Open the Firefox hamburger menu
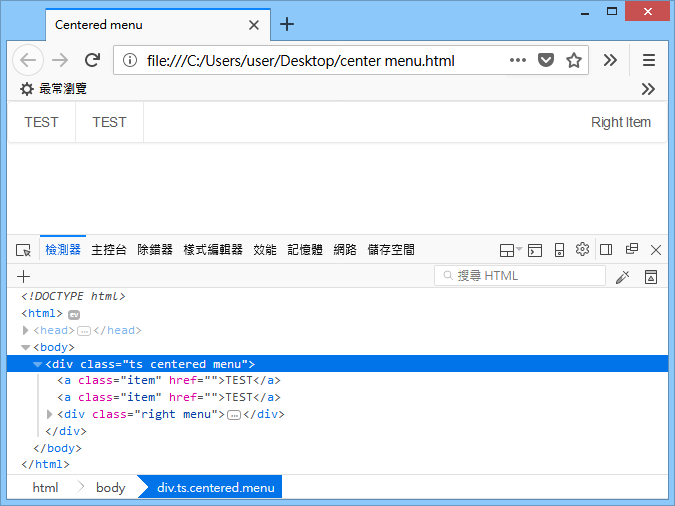Viewport: 675px width, 506px height. (x=649, y=60)
